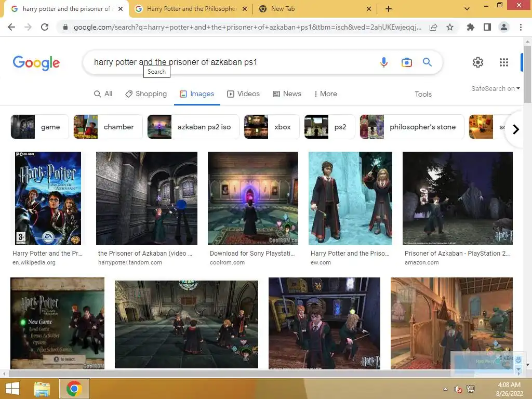Select the Images results tab
This screenshot has width=532, height=399.
197,94
